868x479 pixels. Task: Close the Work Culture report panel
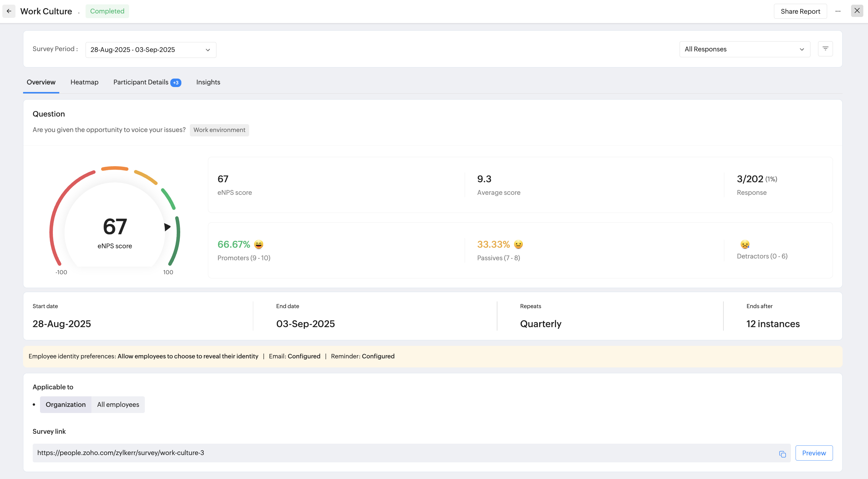(x=857, y=11)
